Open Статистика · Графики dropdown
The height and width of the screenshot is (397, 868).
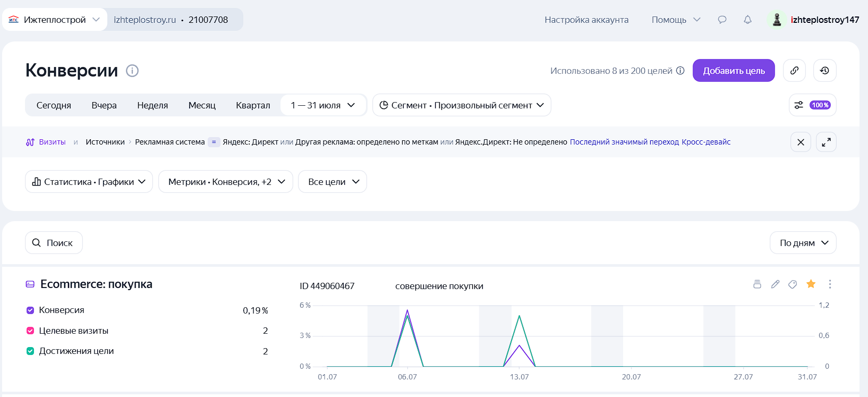(x=89, y=182)
